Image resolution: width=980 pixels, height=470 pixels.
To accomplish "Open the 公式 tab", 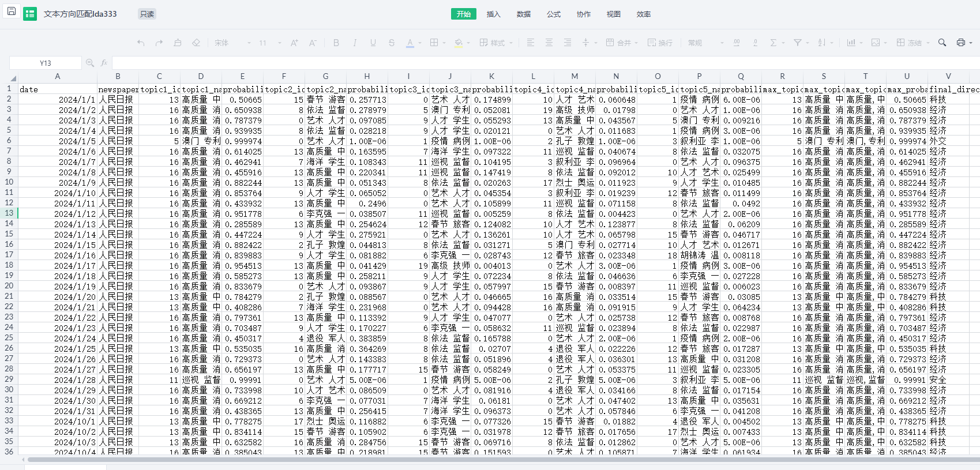I will click(x=554, y=14).
